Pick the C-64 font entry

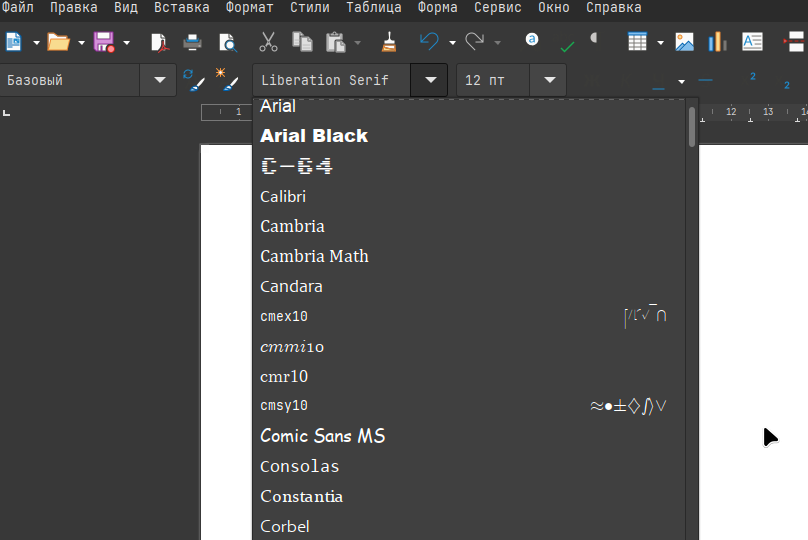click(470, 166)
